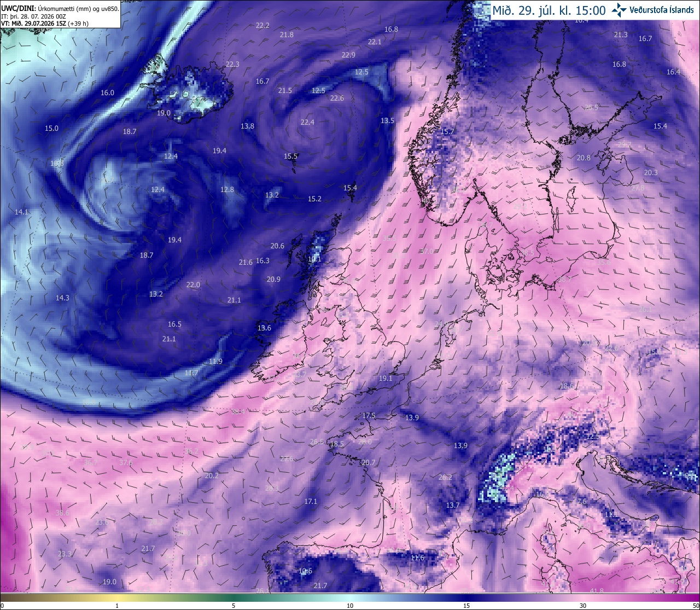The image size is (700, 610).
Task: Click the 22.4 value at the cyclone center
Action: (307, 122)
